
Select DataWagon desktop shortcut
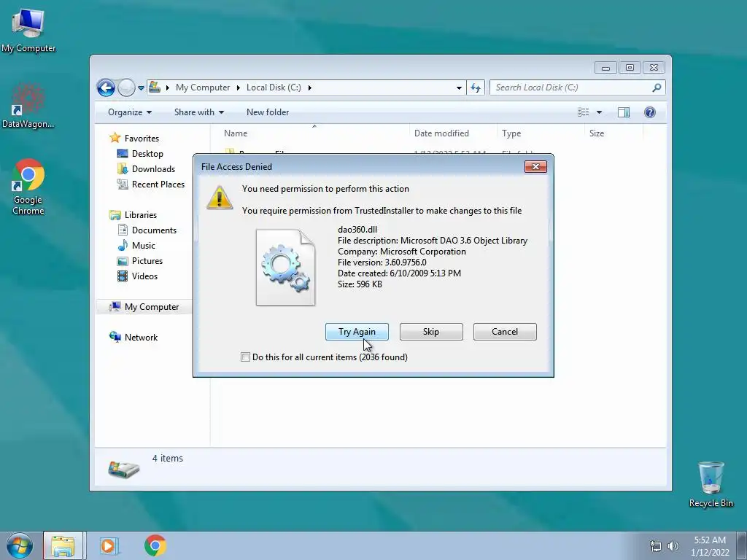click(x=28, y=106)
